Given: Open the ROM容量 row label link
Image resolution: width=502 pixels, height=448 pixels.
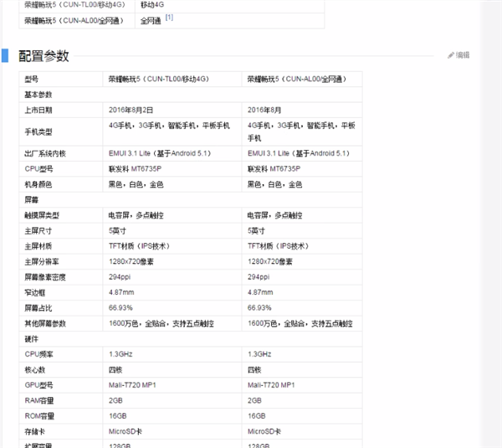Looking at the screenshot, I should pyautogui.click(x=39, y=416).
